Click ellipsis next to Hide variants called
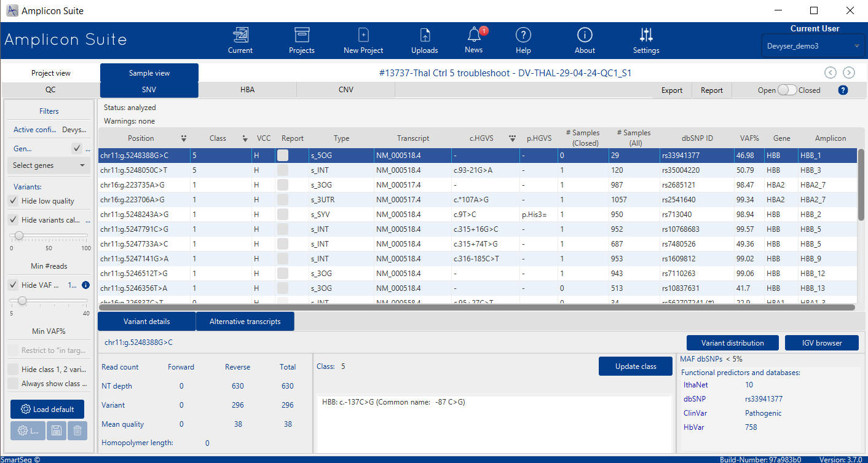This screenshot has height=463, width=868. (87, 220)
